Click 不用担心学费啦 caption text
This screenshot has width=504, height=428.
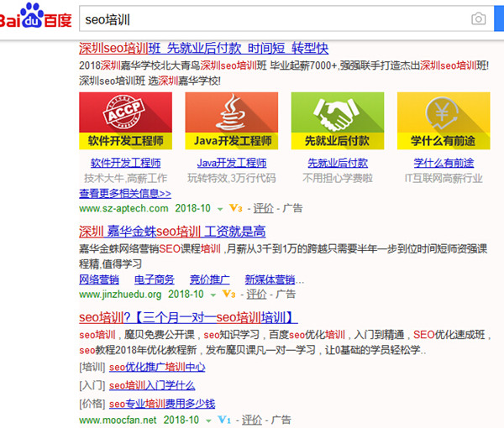[x=338, y=178]
